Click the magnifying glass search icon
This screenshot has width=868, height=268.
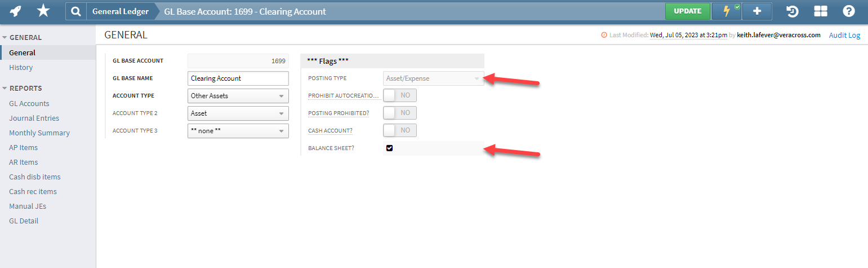[x=75, y=11]
